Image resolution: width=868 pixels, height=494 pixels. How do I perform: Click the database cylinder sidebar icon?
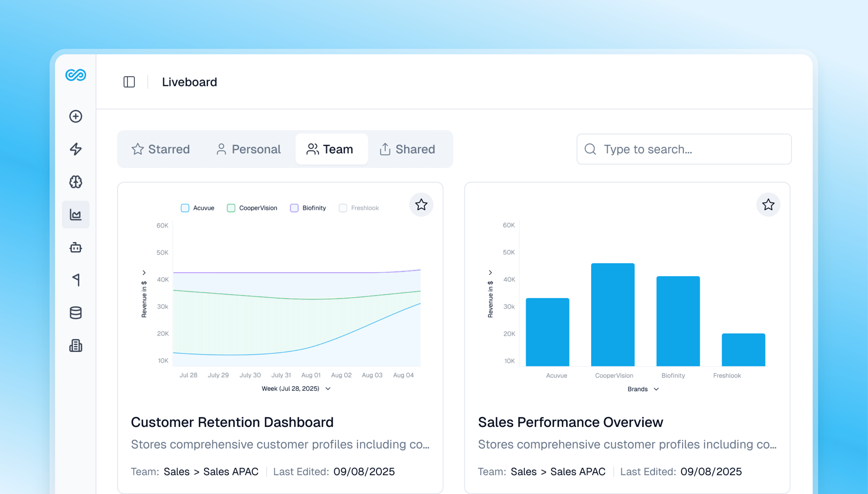click(x=76, y=312)
